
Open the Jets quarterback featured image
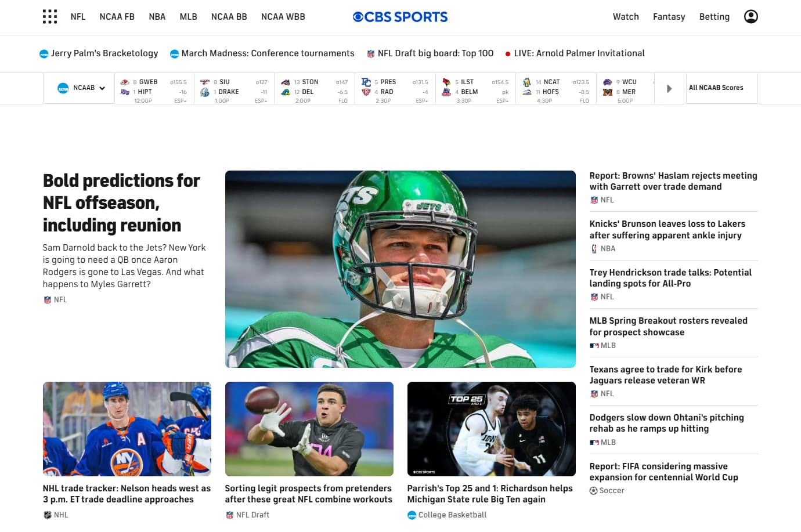pyautogui.click(x=400, y=269)
